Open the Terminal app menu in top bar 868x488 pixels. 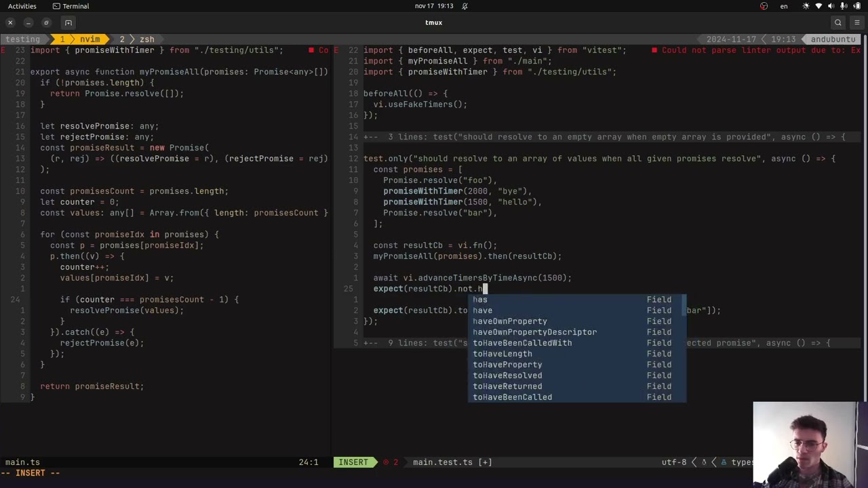(71, 6)
